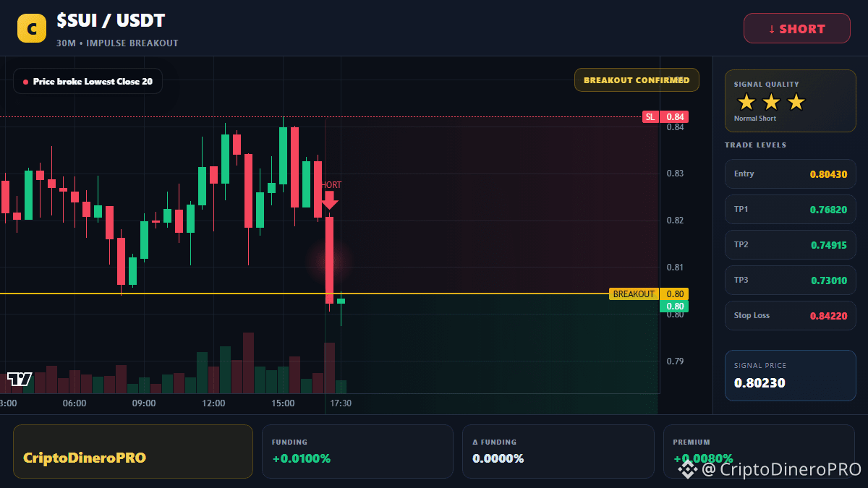Select the Entry 0.80430 row

[790, 174]
